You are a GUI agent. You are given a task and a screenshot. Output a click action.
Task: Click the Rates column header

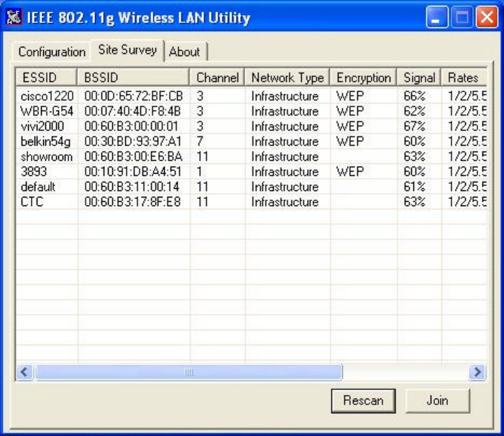[x=464, y=78]
